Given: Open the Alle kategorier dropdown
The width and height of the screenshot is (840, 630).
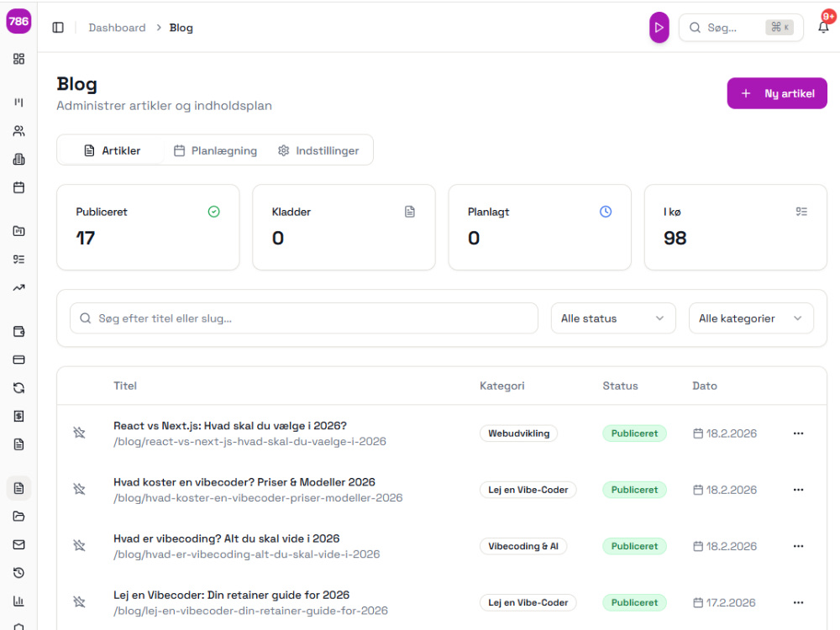Looking at the screenshot, I should (750, 318).
